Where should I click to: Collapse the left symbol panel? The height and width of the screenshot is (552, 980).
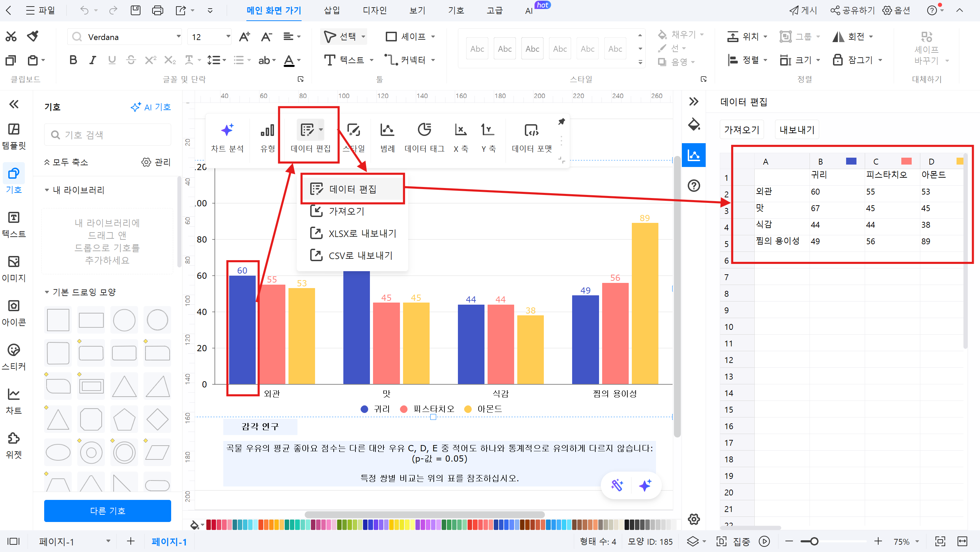click(x=14, y=104)
